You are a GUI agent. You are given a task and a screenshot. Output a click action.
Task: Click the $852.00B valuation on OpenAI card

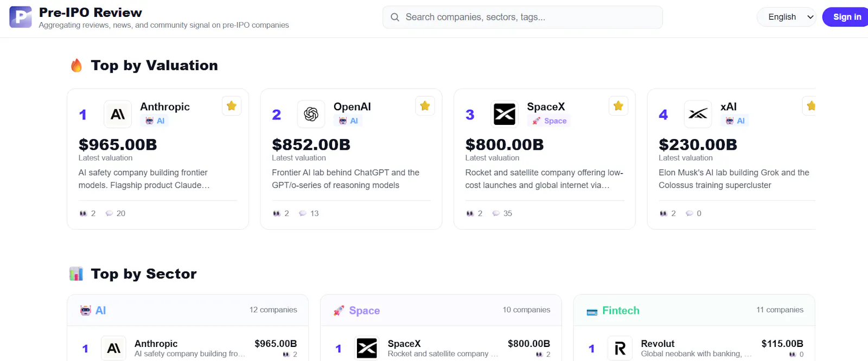[x=311, y=145]
